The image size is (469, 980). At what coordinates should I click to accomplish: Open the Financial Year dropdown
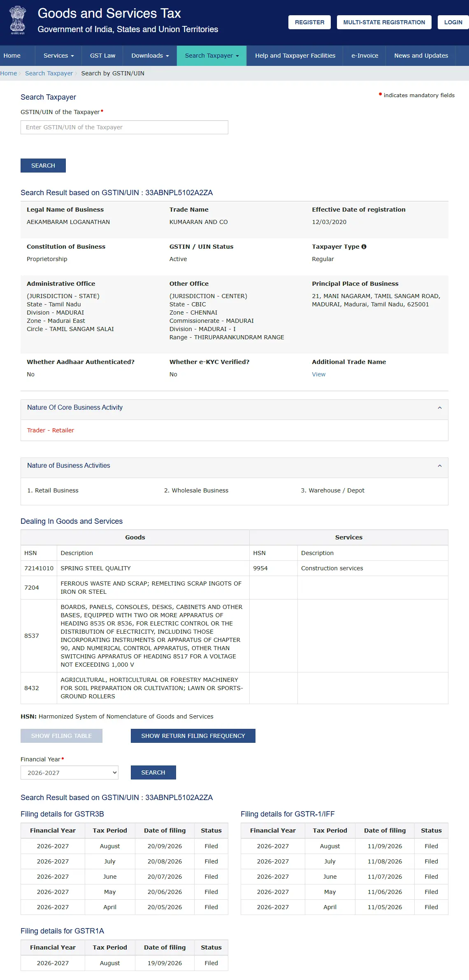tap(70, 772)
